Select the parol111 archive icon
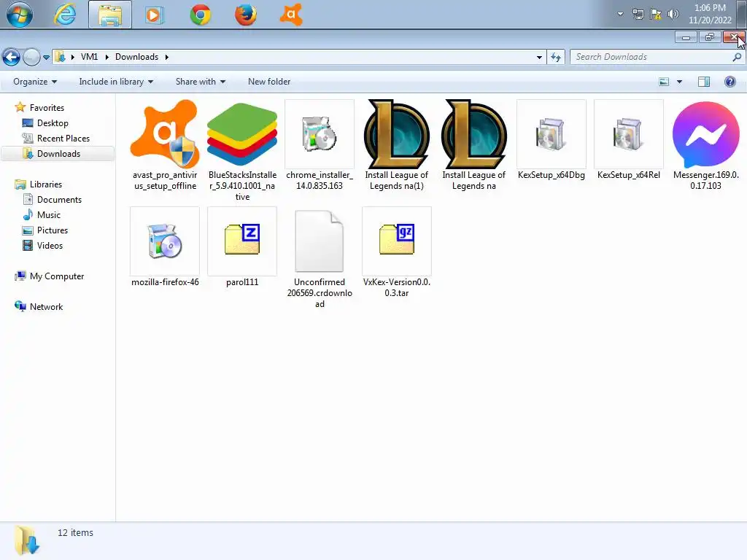Image resolution: width=747 pixels, height=560 pixels. point(242,241)
